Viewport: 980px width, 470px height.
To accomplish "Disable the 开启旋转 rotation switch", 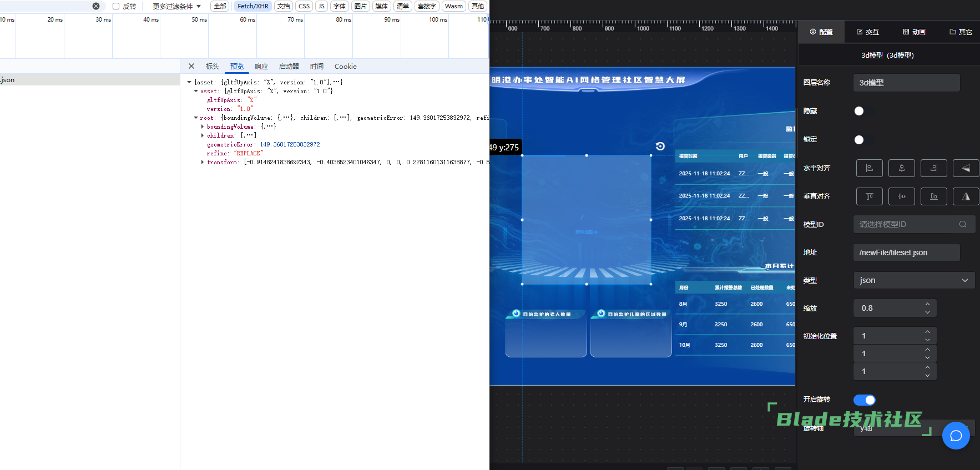I will point(864,400).
